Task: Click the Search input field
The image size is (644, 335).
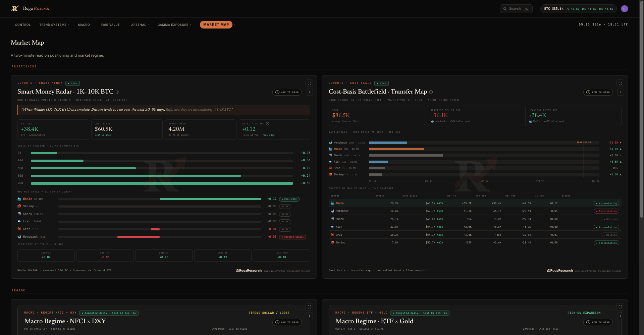Action: coord(516,9)
